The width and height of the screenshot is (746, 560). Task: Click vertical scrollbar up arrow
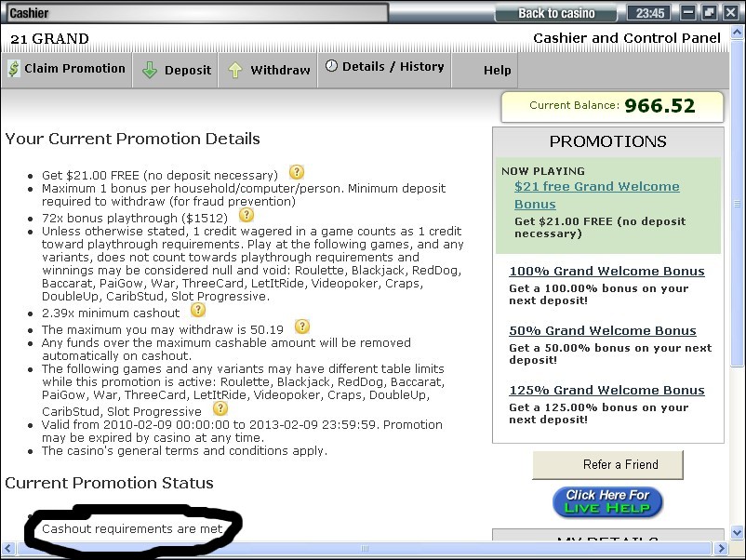[x=737, y=33]
